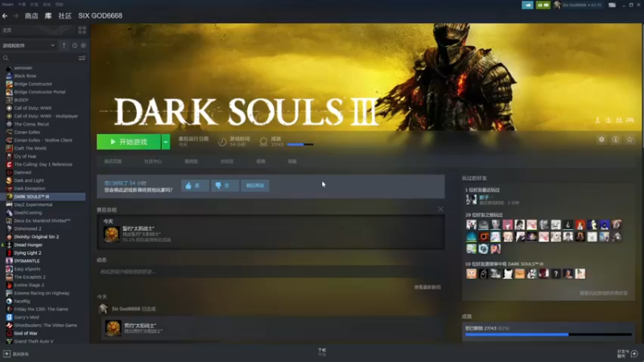Click the DYSMANTLE game icon
This screenshot has height=362, width=644.
[x=9, y=261]
